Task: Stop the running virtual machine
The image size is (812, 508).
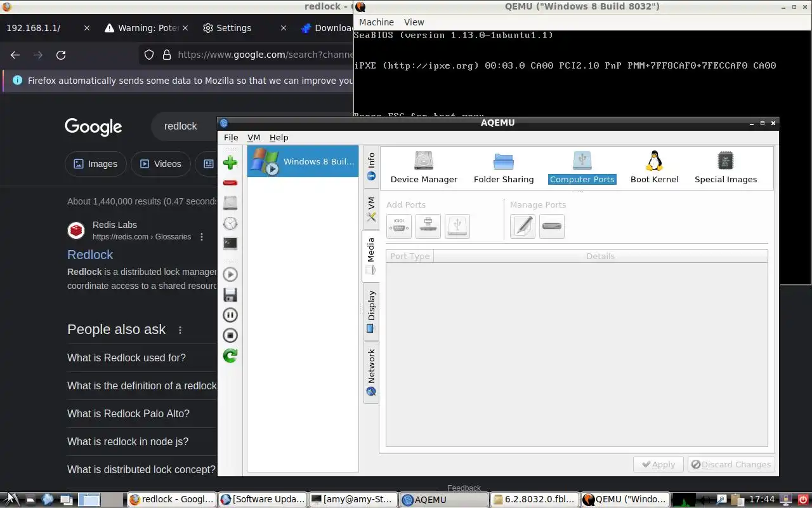Action: pyautogui.click(x=230, y=335)
